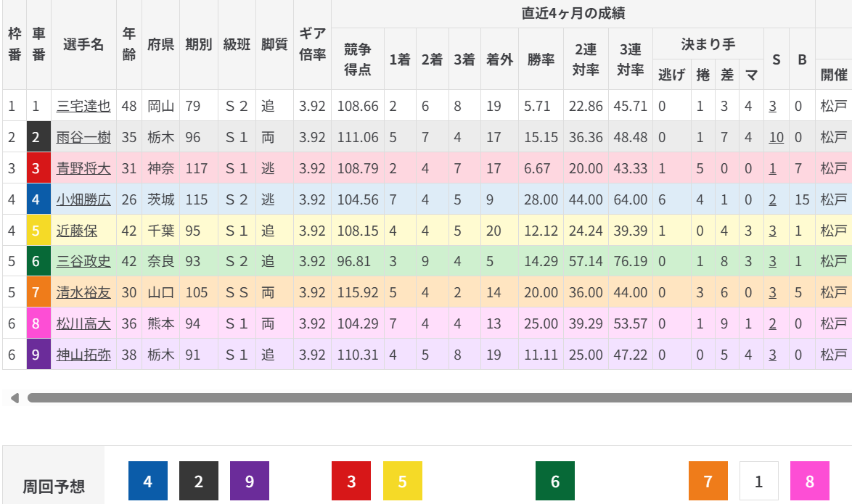This screenshot has height=504, width=852.
Task: Open rider 雨谷一樹's profile link
Action: (x=83, y=137)
